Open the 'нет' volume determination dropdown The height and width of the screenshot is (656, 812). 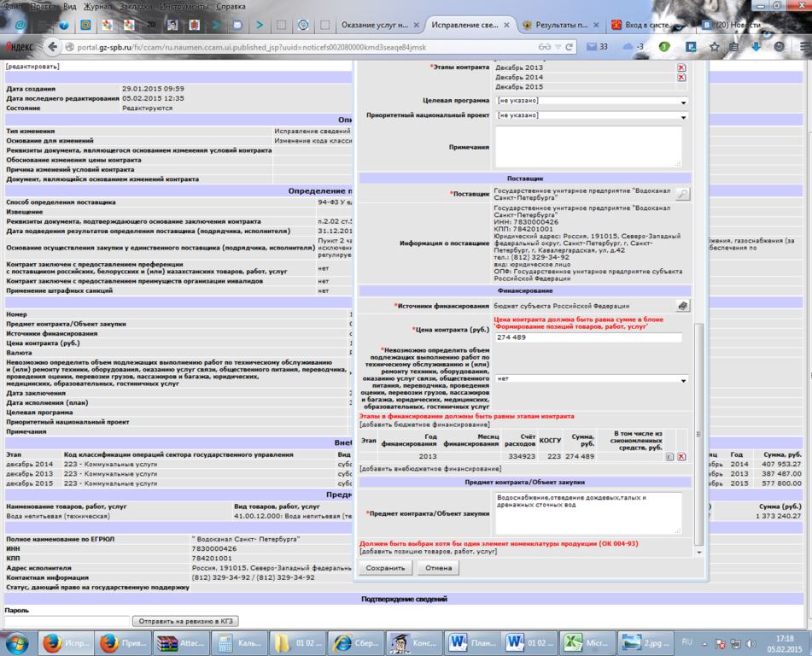(592, 379)
